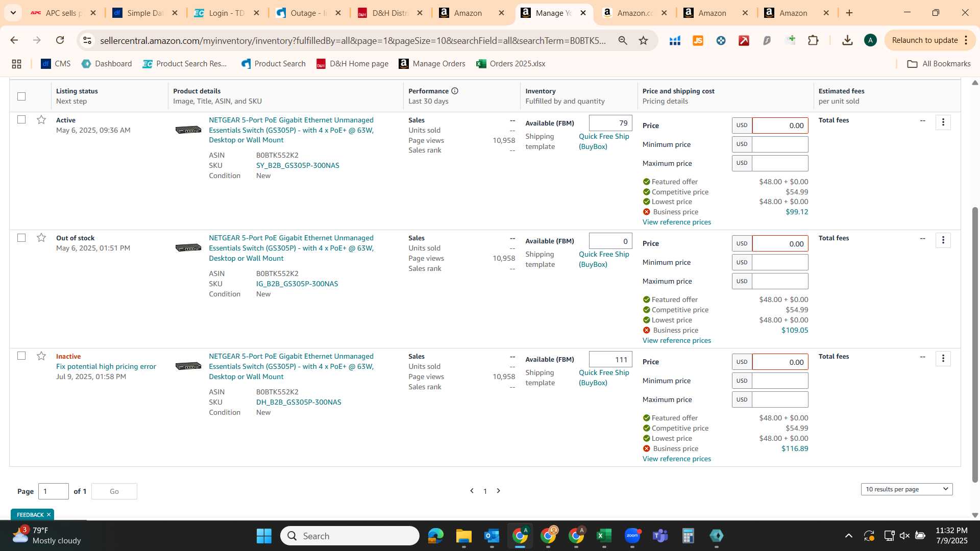This screenshot has height=551, width=980.
Task: Open the 10 results per page dropdown
Action: coord(906,489)
